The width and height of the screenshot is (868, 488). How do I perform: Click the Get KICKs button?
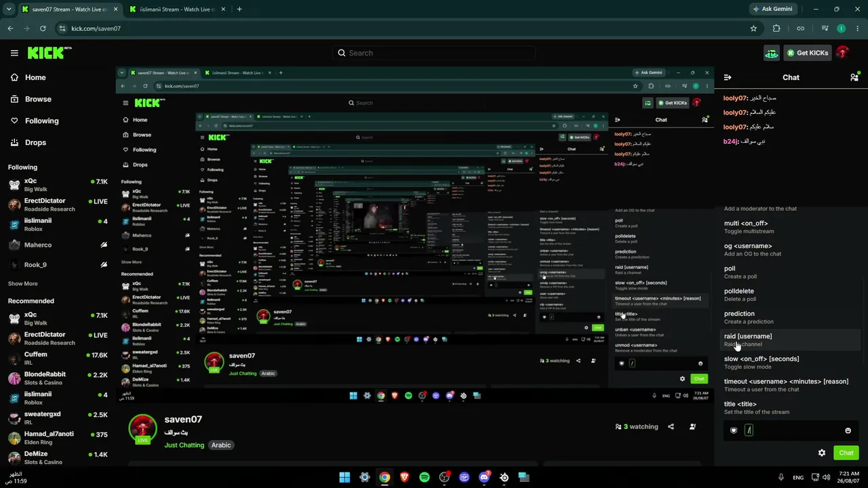click(808, 53)
